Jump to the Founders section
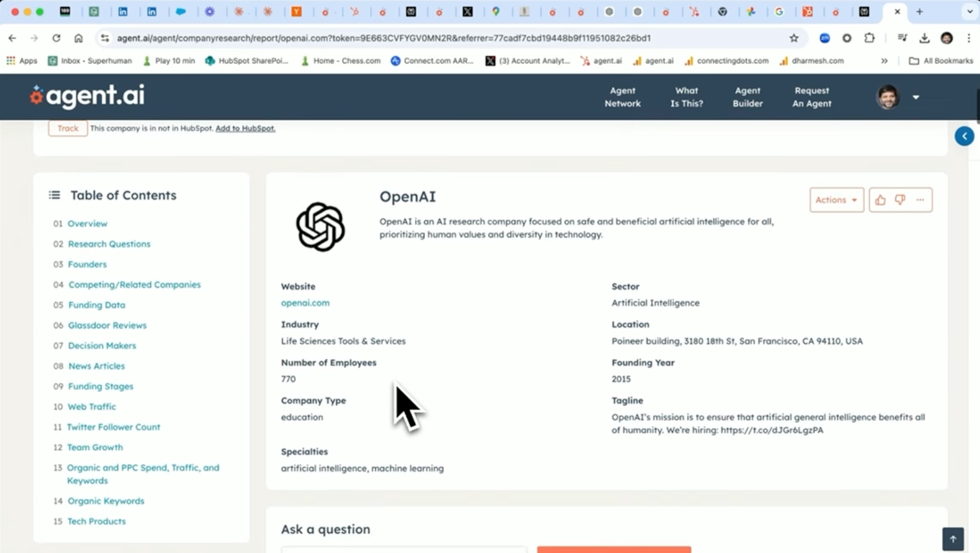 [87, 264]
